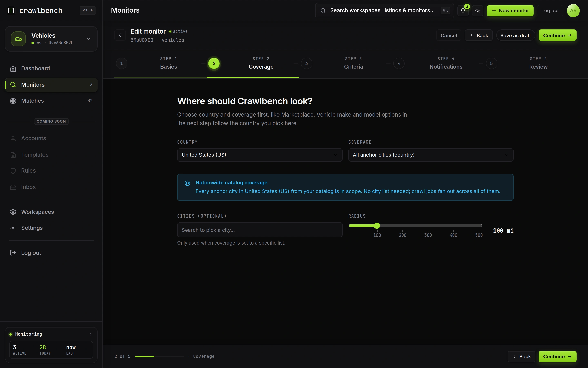588x368 pixels.
Task: Expand the Vehicles workspace switcher chevron
Action: click(x=89, y=39)
